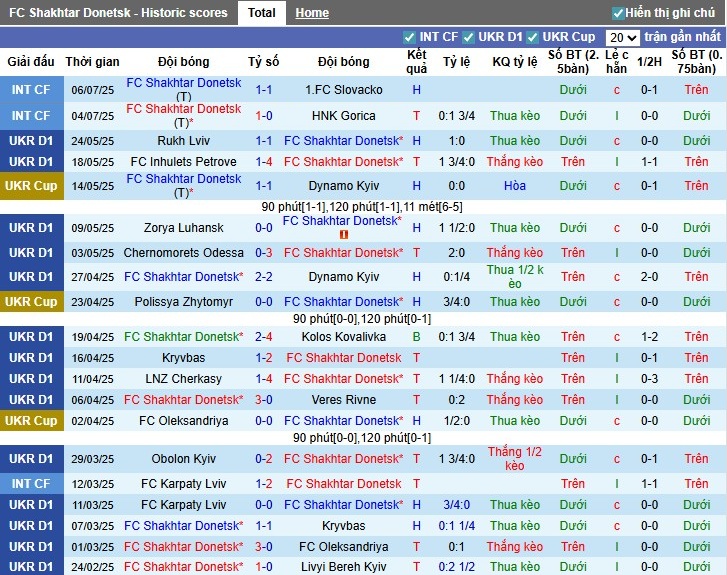Viewport: 727px width, 575px height.
Task: Open the Dynamo Kyiv link in 14/05/25 match
Action: click(x=343, y=186)
